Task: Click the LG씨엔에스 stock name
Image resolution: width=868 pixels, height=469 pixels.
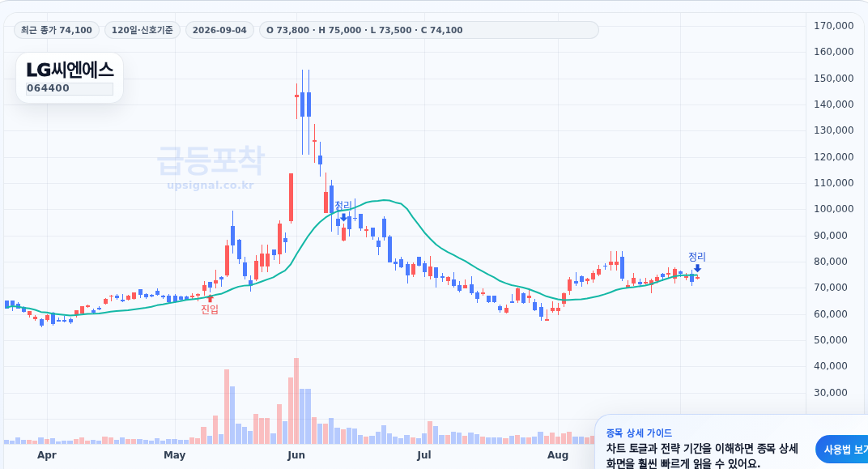Action: 70,70
